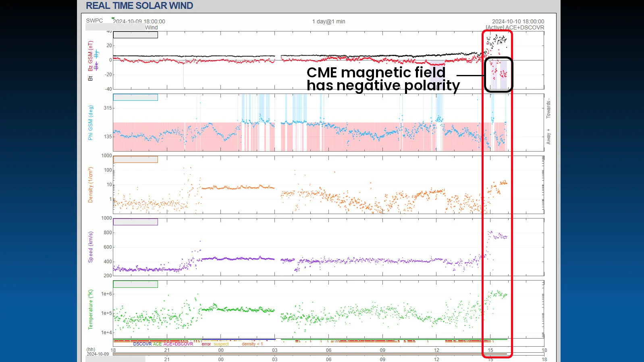Click the red 'error' legend entry

coord(206,344)
